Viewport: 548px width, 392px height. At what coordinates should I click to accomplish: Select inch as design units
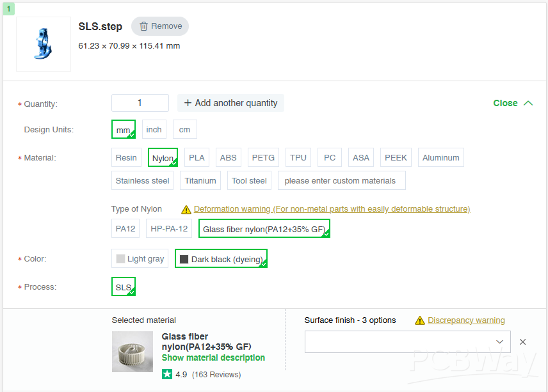click(x=154, y=129)
